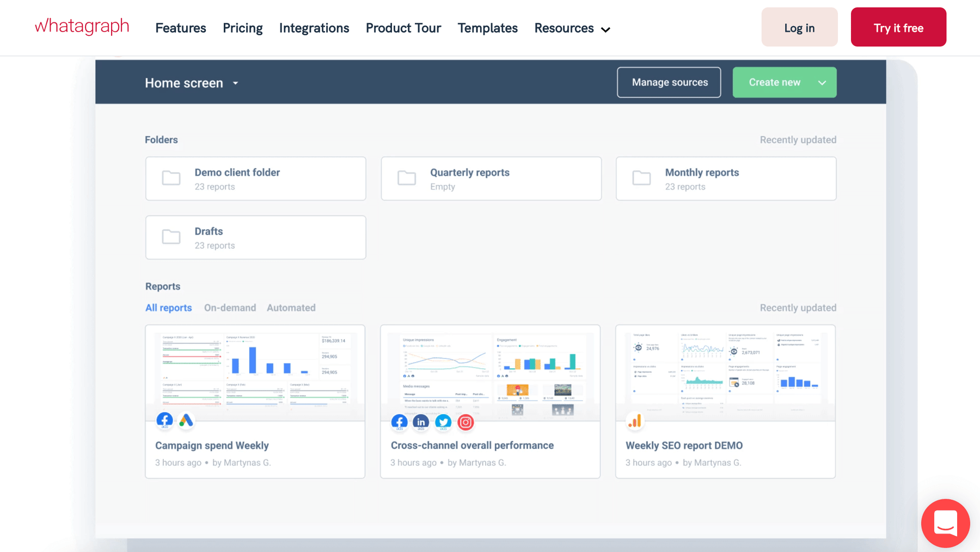This screenshot has height=552, width=980.
Task: Open the Create new dropdown chevron
Action: (x=822, y=82)
